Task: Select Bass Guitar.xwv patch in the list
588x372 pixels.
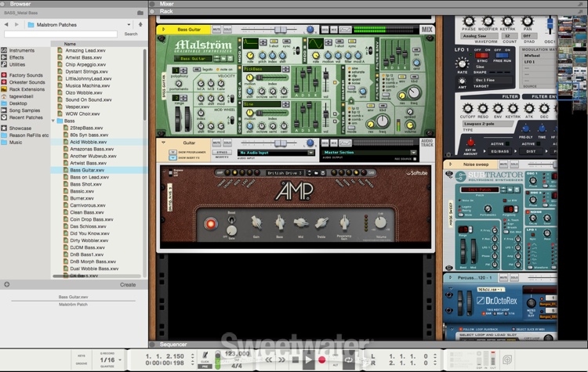Action: tap(86, 170)
